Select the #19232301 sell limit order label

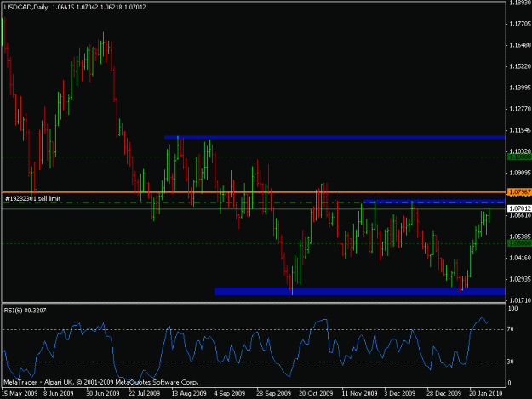click(x=32, y=199)
